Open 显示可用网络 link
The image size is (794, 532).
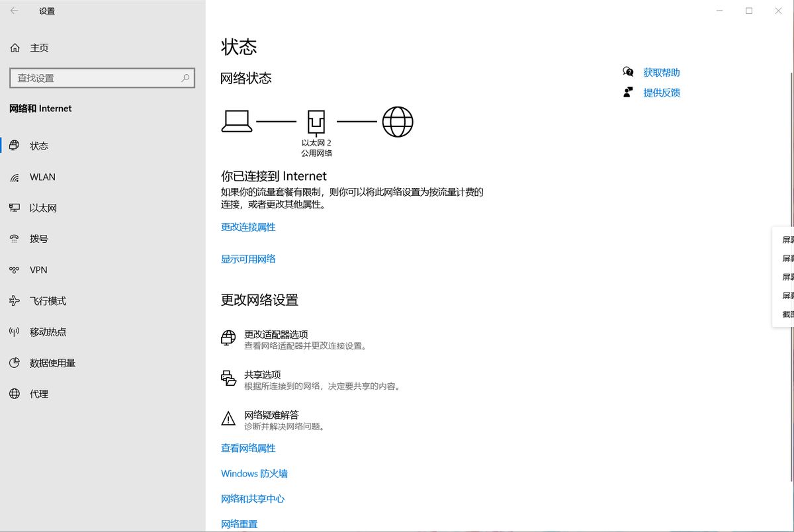coord(248,259)
